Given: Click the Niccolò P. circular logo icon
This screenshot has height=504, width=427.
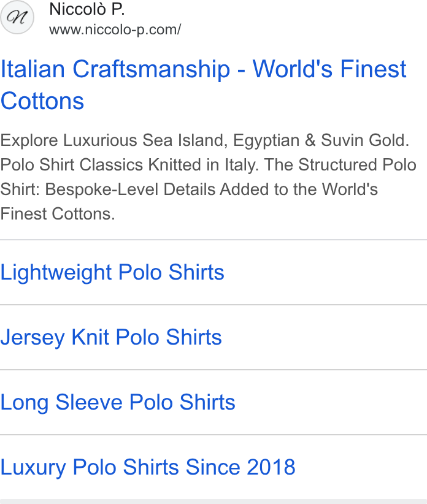Looking at the screenshot, I should [17, 17].
